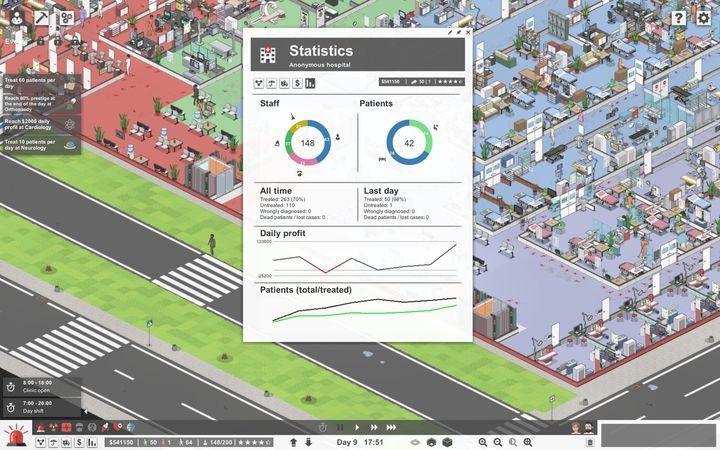Switch to ambulance tab in Statistics panel
The width and height of the screenshot is (720, 450).
point(285,83)
